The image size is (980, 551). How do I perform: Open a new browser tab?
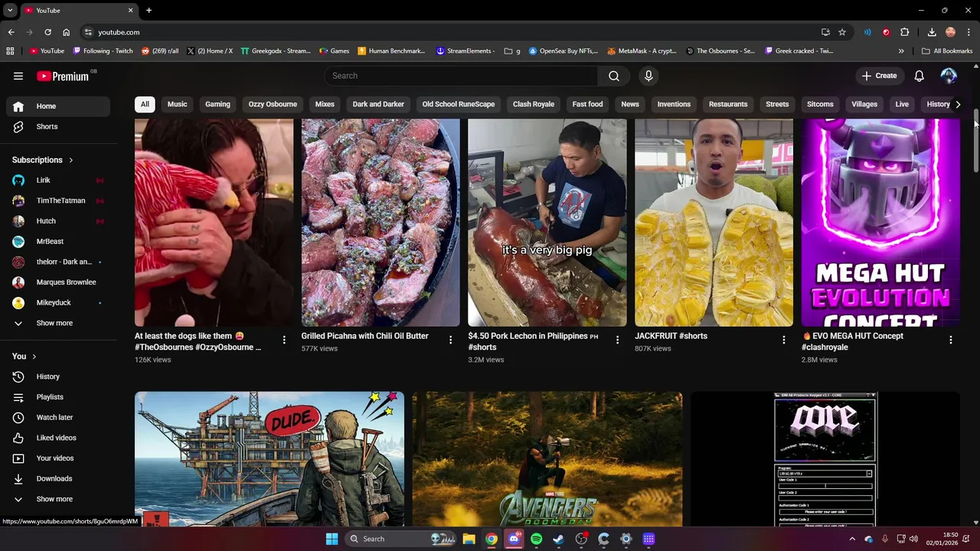tap(149, 11)
